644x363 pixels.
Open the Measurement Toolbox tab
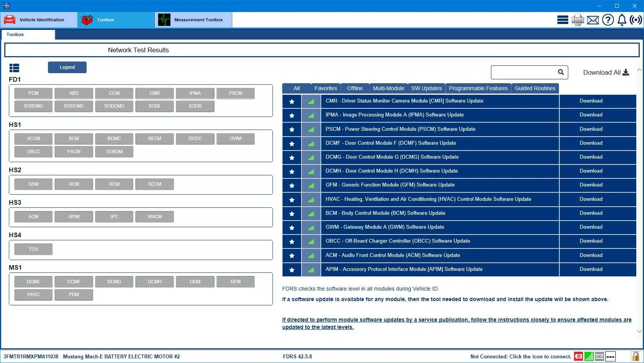(194, 20)
